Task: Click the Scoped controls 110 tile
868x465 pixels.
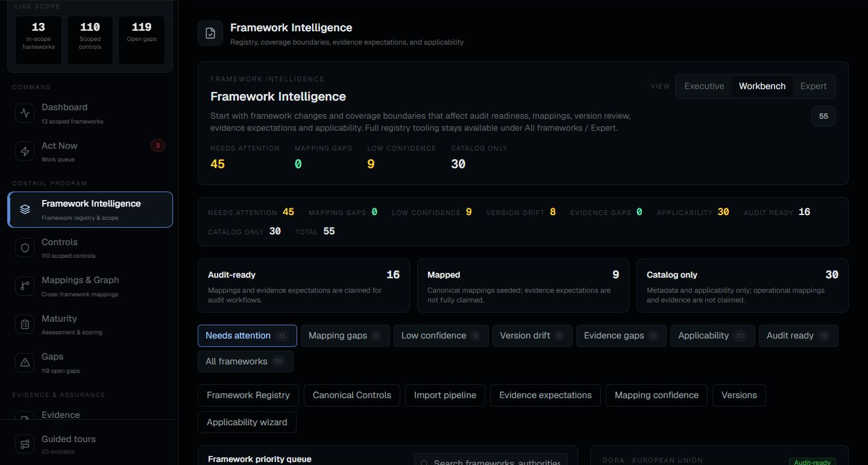Action: point(90,40)
